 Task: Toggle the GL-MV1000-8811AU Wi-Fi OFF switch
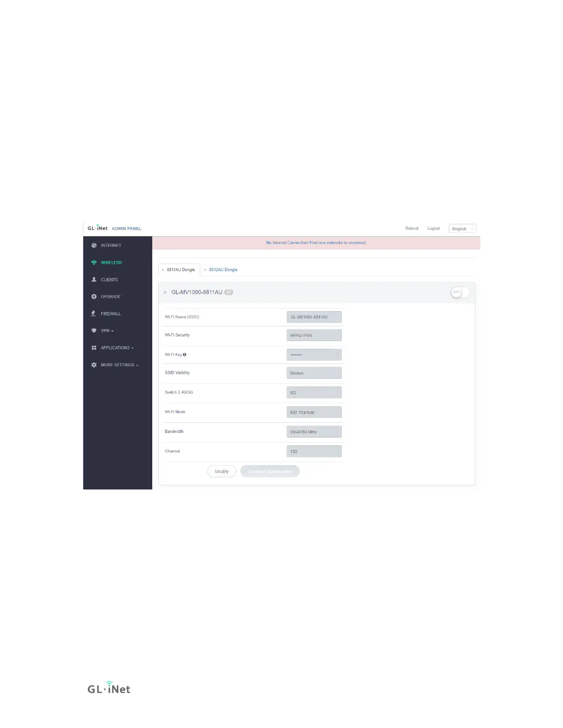460,292
